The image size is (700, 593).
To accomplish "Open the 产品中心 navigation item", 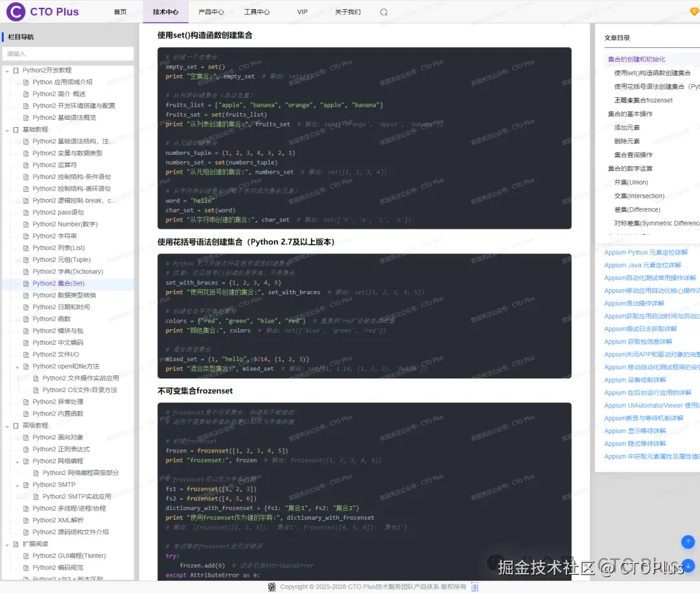I will click(211, 12).
